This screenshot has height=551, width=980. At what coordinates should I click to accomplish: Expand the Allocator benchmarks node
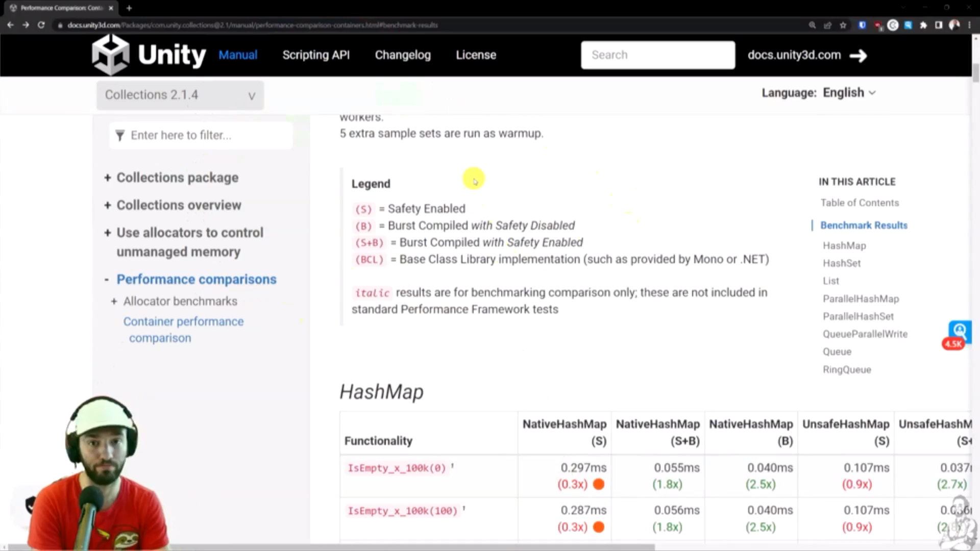coord(114,302)
